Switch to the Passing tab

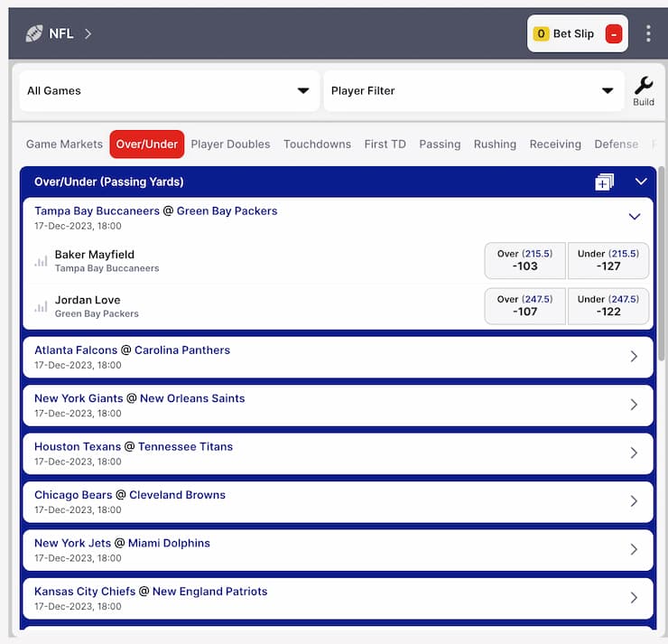(x=440, y=144)
